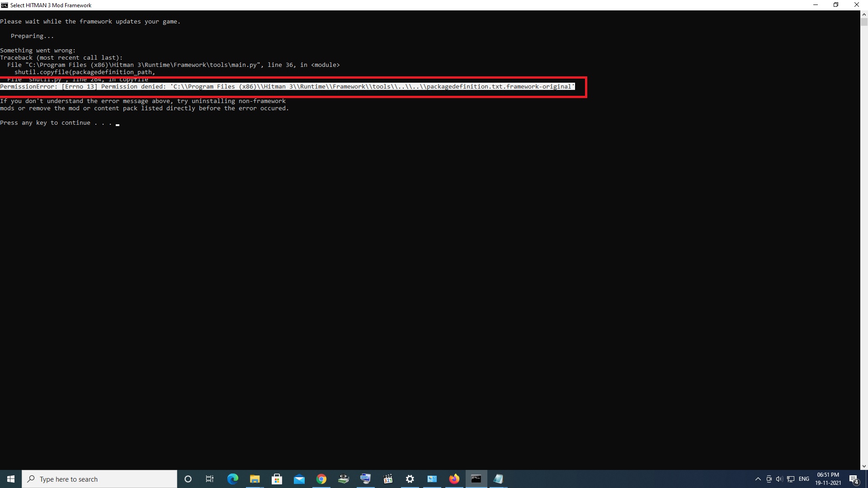Click notification center tray button
This screenshot has height=488, width=868.
tap(856, 479)
